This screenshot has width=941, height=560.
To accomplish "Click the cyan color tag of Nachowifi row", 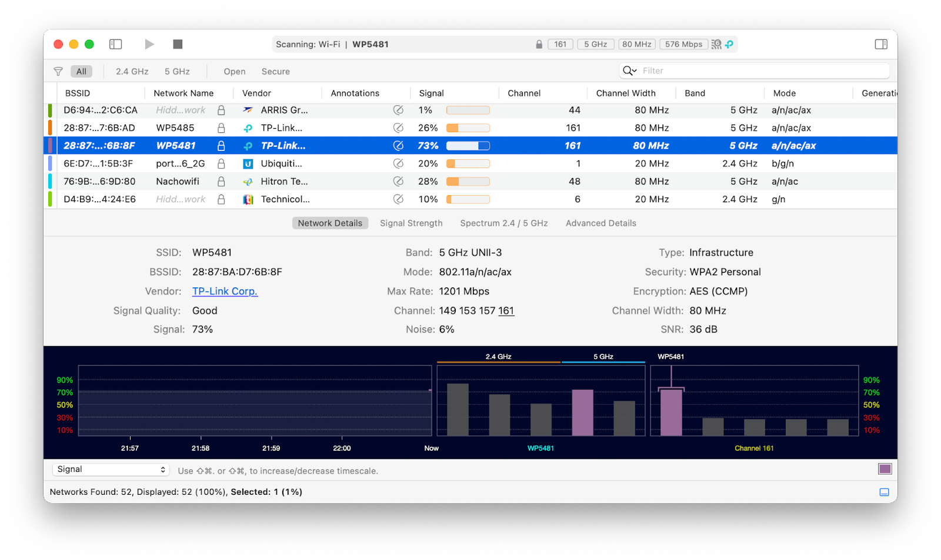I will 50,182.
